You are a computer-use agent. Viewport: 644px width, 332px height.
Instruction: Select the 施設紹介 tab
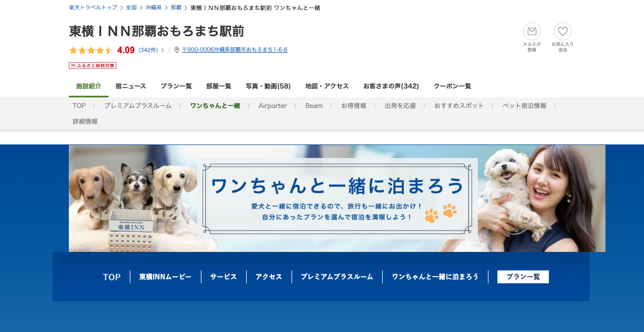point(89,86)
